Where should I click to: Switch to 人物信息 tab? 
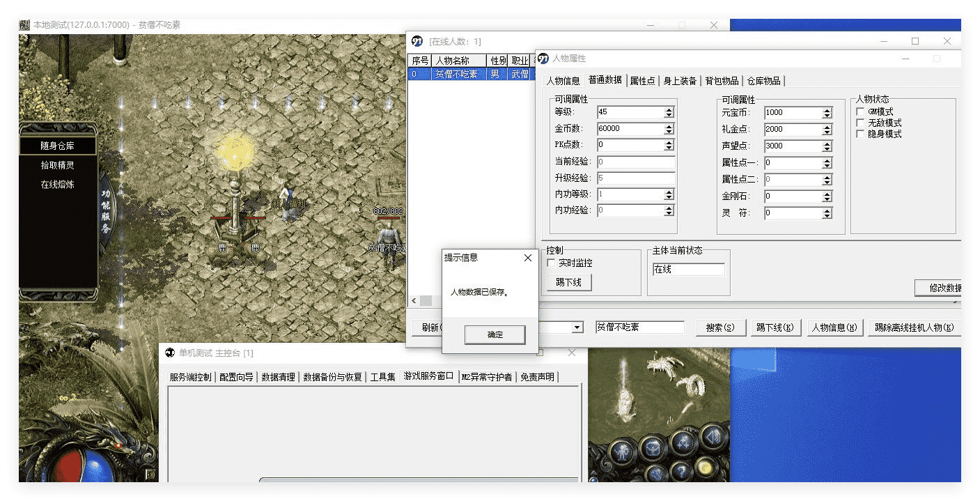(563, 81)
